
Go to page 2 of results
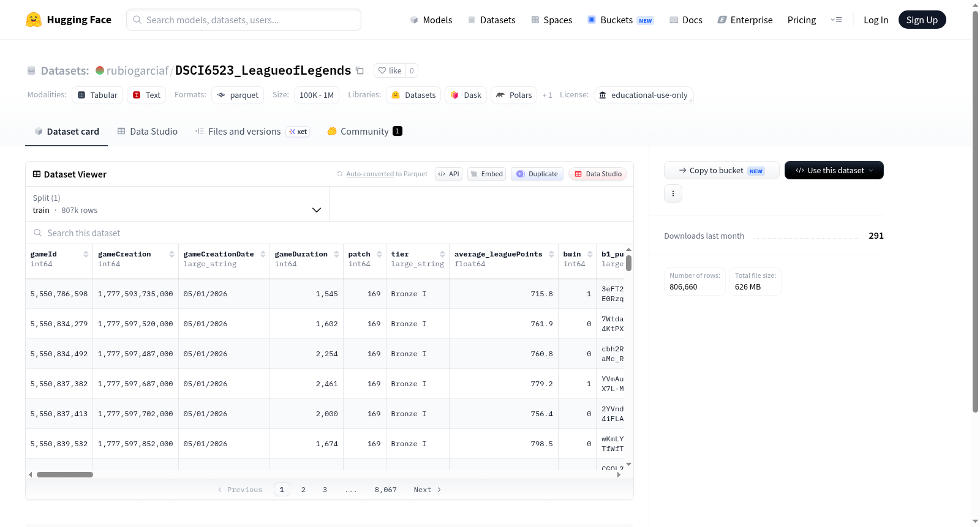click(303, 490)
